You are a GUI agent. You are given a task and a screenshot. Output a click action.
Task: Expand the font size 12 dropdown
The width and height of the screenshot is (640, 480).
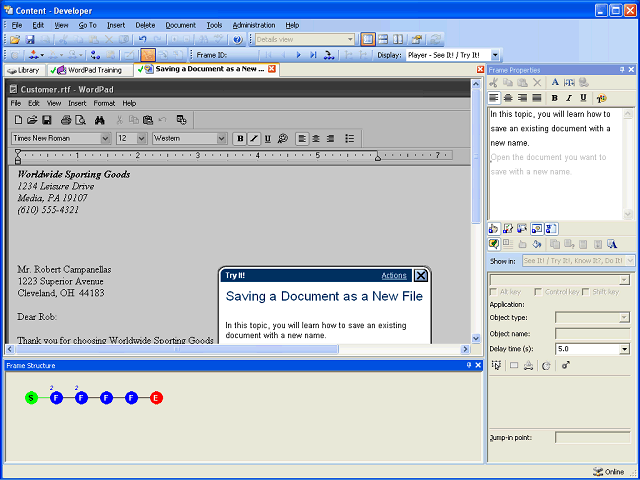[142, 138]
